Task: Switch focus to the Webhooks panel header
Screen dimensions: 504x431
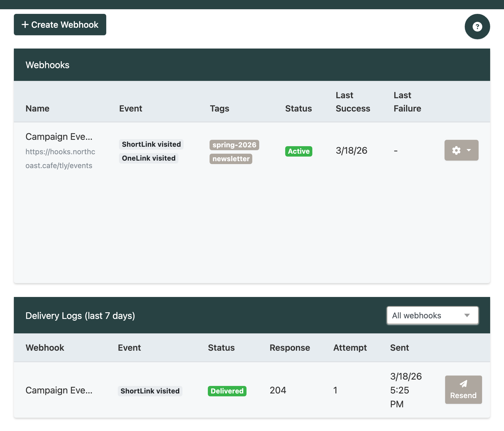Action: 47,65
